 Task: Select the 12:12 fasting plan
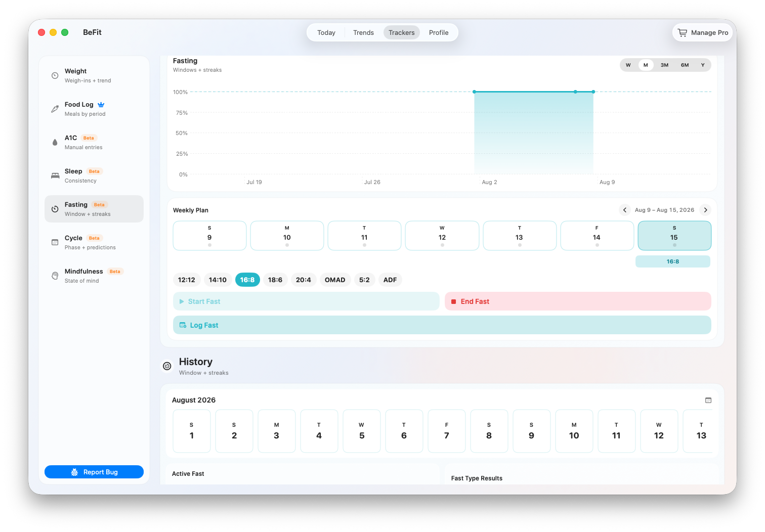(x=187, y=280)
